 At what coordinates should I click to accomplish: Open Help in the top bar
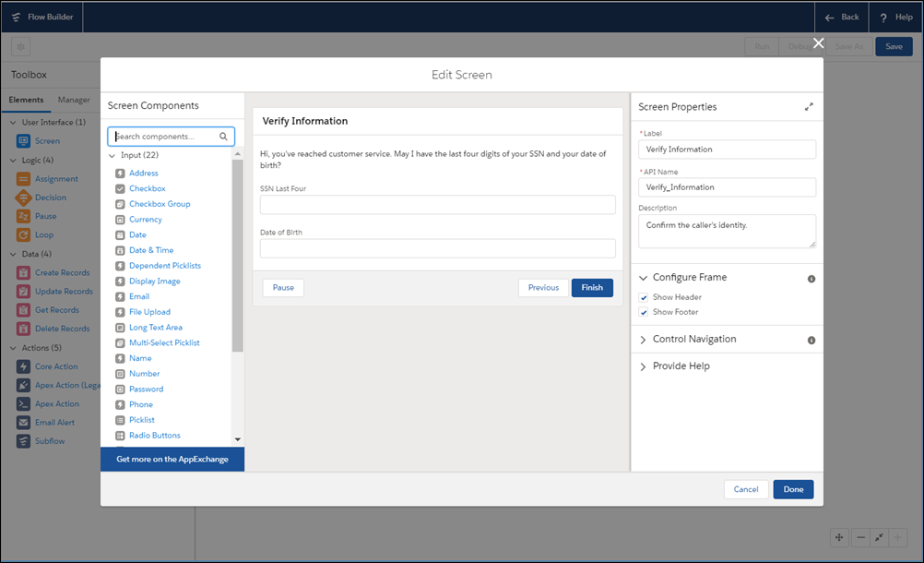click(x=895, y=18)
